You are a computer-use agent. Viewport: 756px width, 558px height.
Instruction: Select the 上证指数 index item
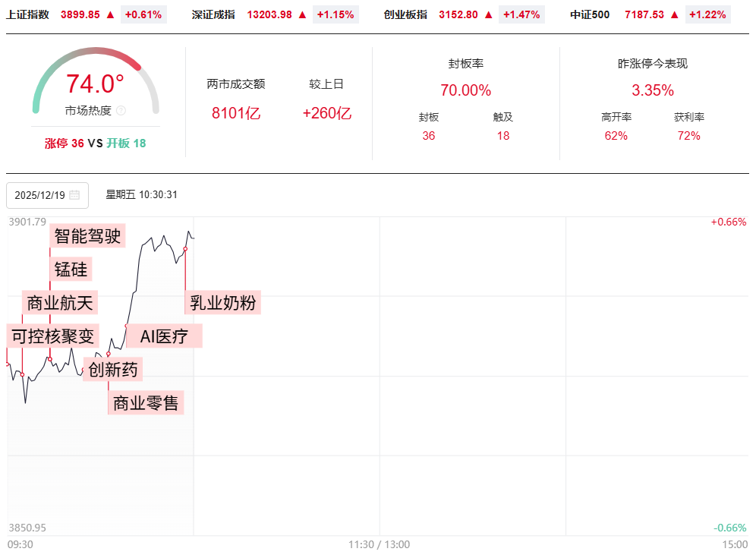[27, 14]
